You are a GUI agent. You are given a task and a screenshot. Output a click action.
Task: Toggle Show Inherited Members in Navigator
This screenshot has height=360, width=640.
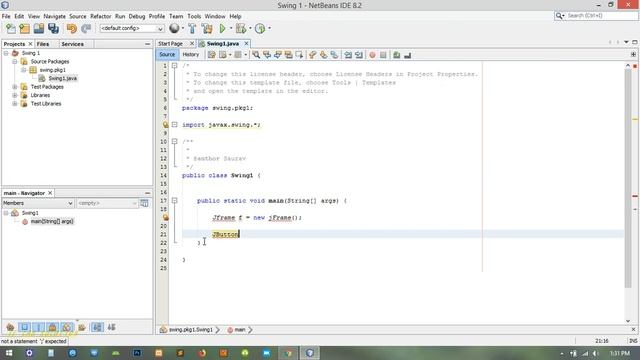tap(10, 327)
